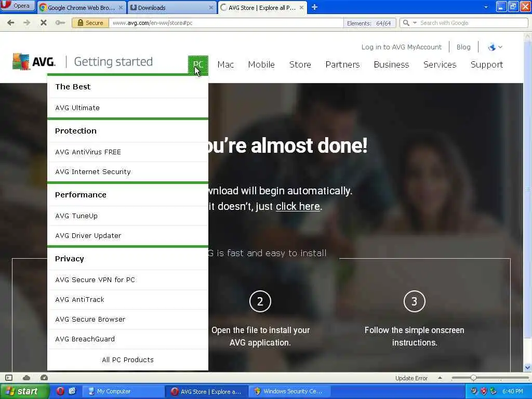Click the page vertical scrollbar
Viewport: 532px width, 399px height.
528,188
